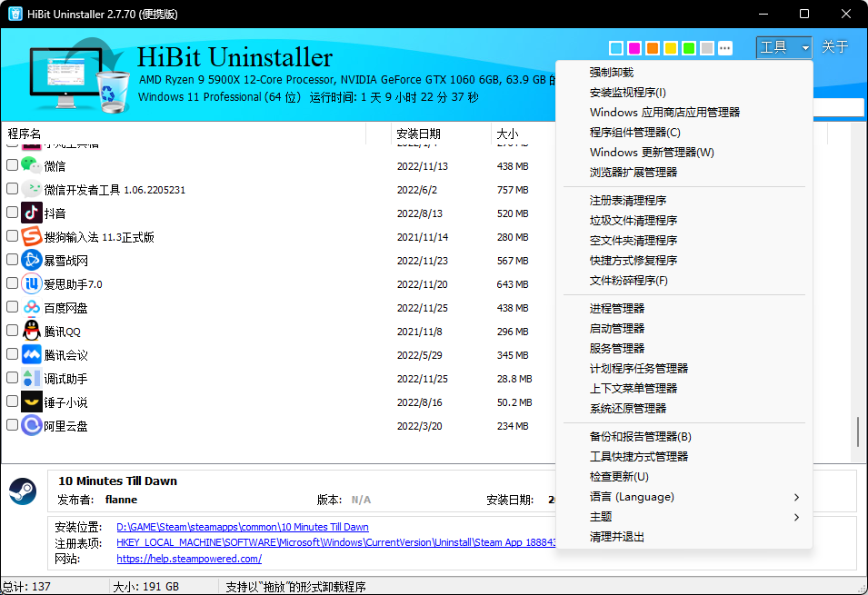Tick the checkbox for 腾讯QQ
The height and width of the screenshot is (595, 868).
coord(12,331)
